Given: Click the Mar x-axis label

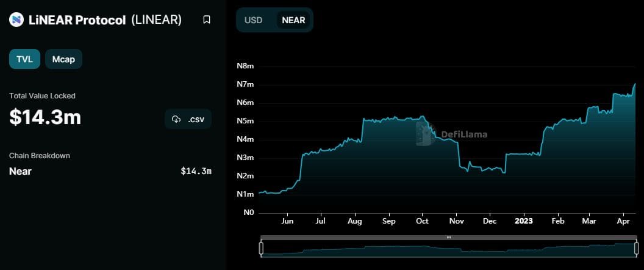Looking at the screenshot, I should (590, 221).
